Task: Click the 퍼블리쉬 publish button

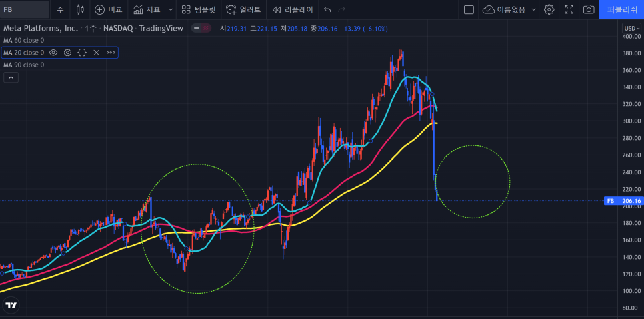Action: tap(621, 9)
